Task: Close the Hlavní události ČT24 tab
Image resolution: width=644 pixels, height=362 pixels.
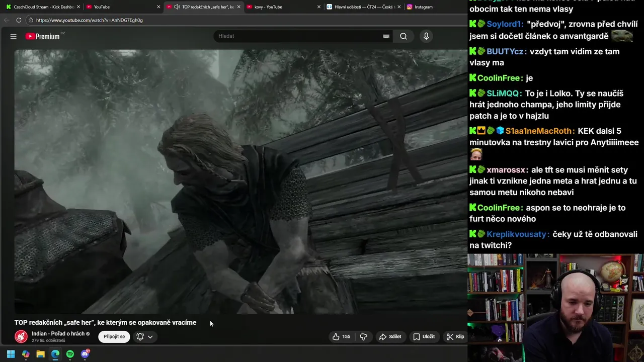Action: [399, 7]
